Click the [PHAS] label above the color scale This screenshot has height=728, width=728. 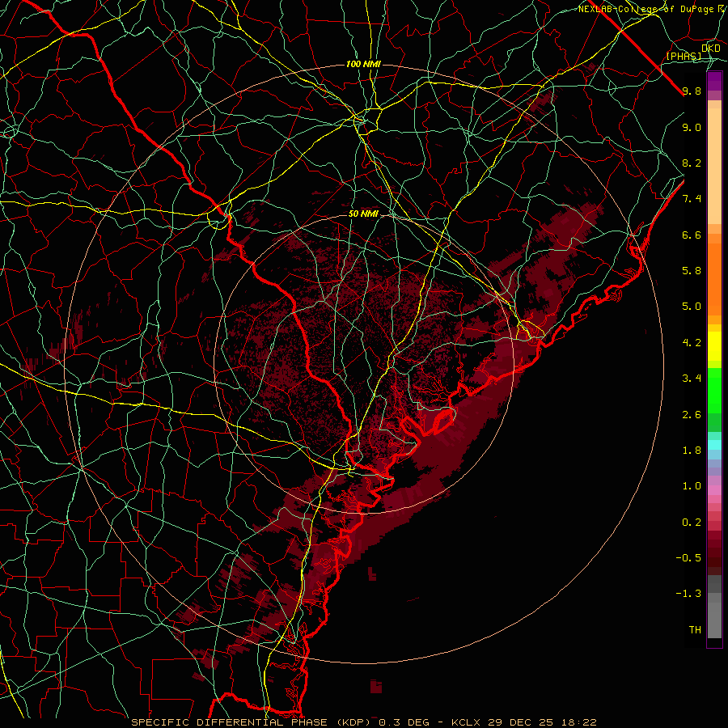684,56
